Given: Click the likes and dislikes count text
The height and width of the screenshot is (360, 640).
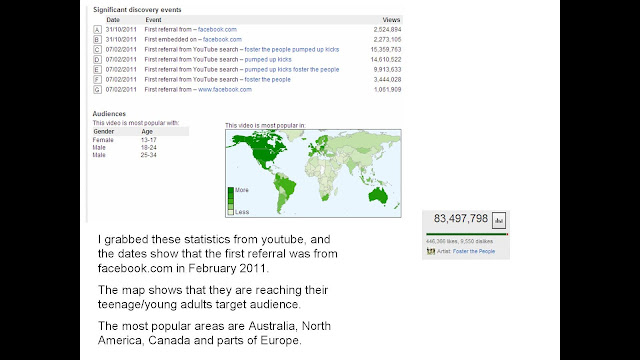Looking at the screenshot, I should 459,241.
